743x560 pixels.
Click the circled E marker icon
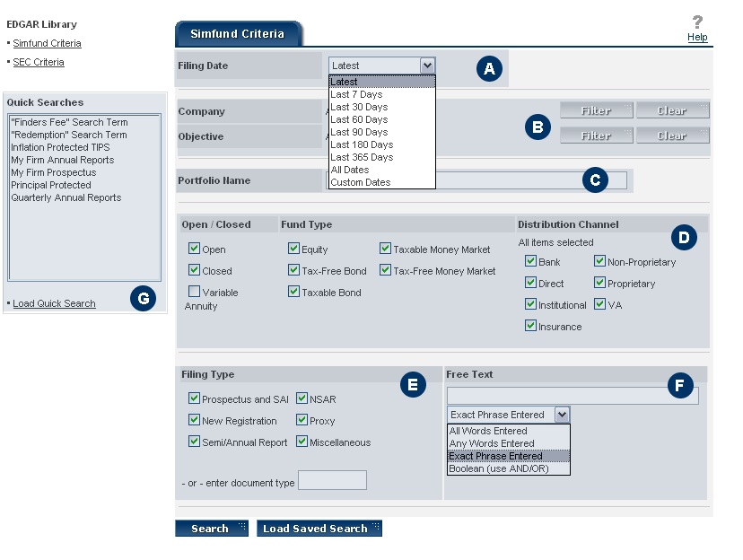(411, 385)
